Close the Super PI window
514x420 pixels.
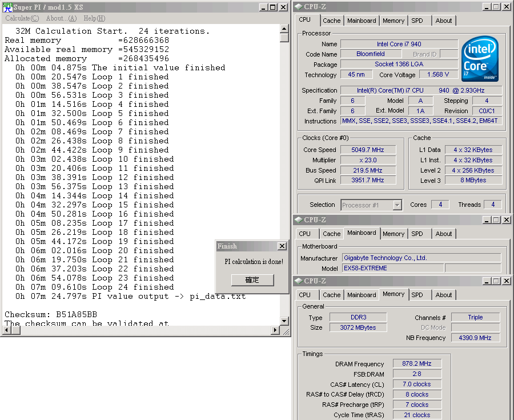tap(283, 7)
